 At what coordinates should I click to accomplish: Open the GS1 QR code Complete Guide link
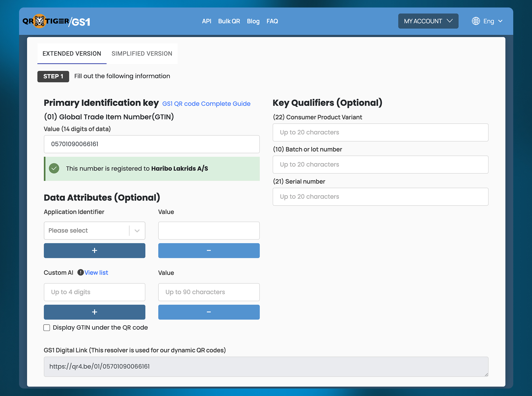[x=206, y=104]
